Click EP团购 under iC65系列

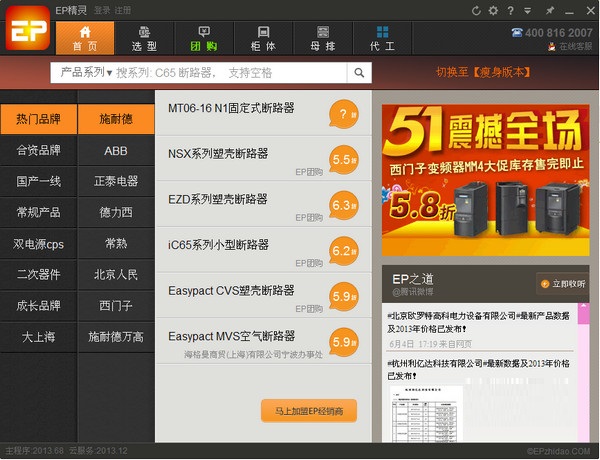(309, 263)
